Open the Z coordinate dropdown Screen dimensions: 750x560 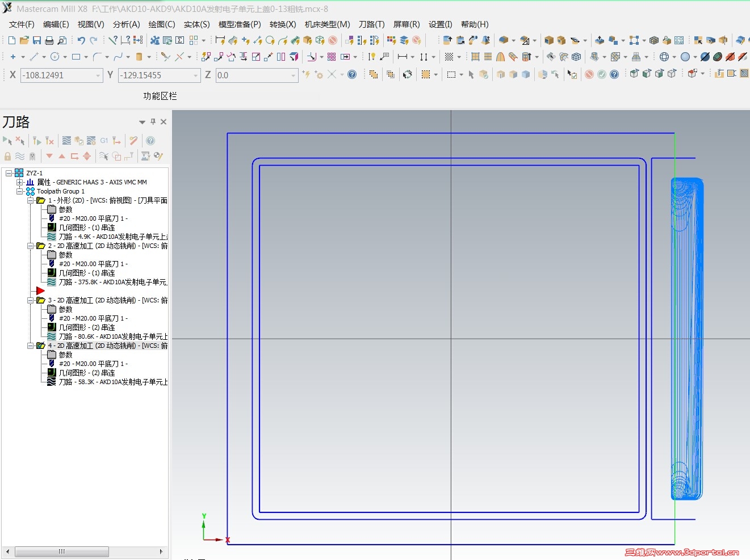pyautogui.click(x=294, y=75)
